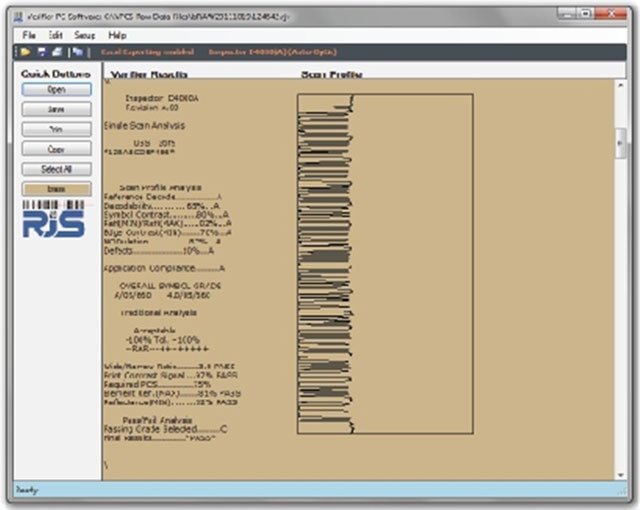Open the Edit menu
Screen dimensions: 640x510
point(56,35)
